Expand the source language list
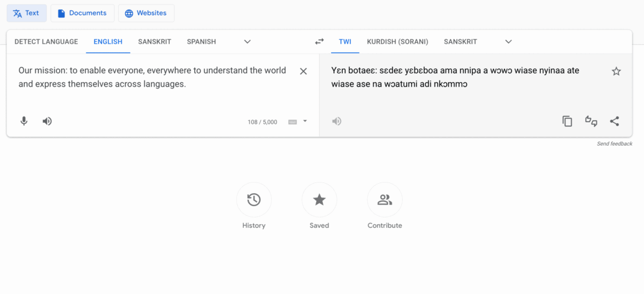Viewport: 644px width, 294px height. 247,42
